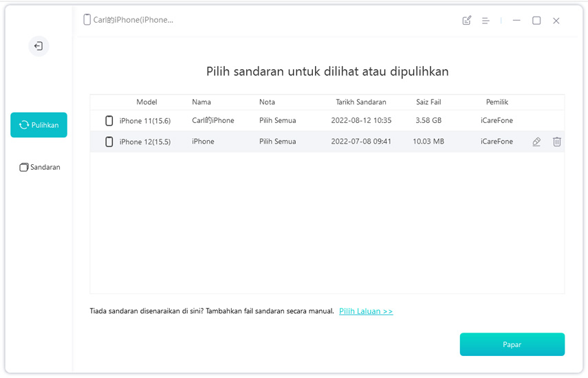The width and height of the screenshot is (588, 378).
Task: Maximize the application window
Action: [x=536, y=21]
